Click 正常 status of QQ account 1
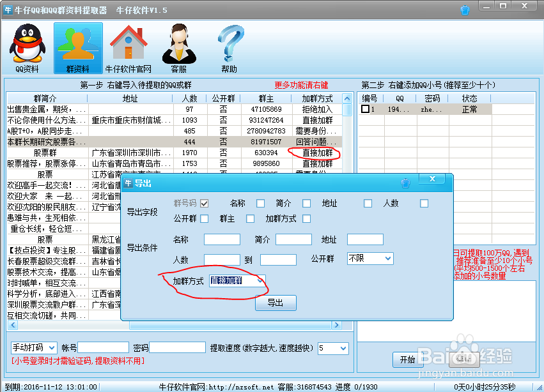Image resolution: width=544 pixels, height=392 pixels. click(470, 110)
